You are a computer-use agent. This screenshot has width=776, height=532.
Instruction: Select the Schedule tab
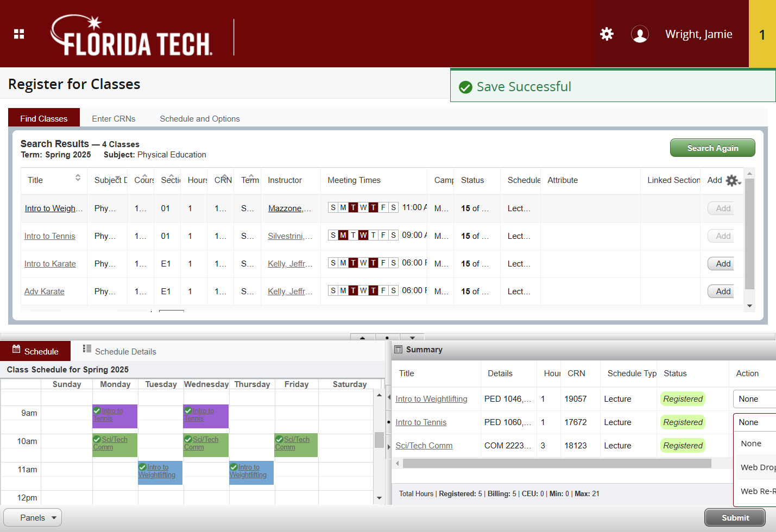35,351
